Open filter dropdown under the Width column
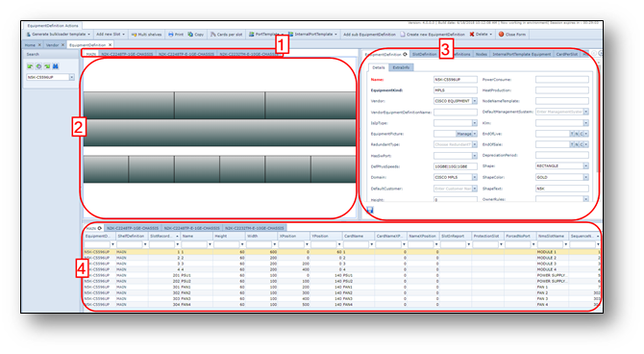644x354 pixels. coord(274,244)
